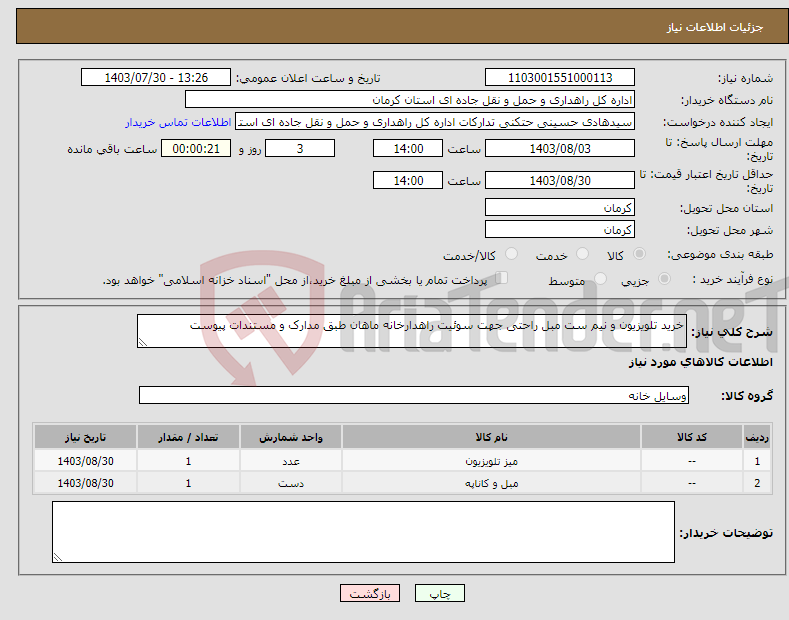Click the شماره نیاز field 1103001551000113

[x=560, y=78]
